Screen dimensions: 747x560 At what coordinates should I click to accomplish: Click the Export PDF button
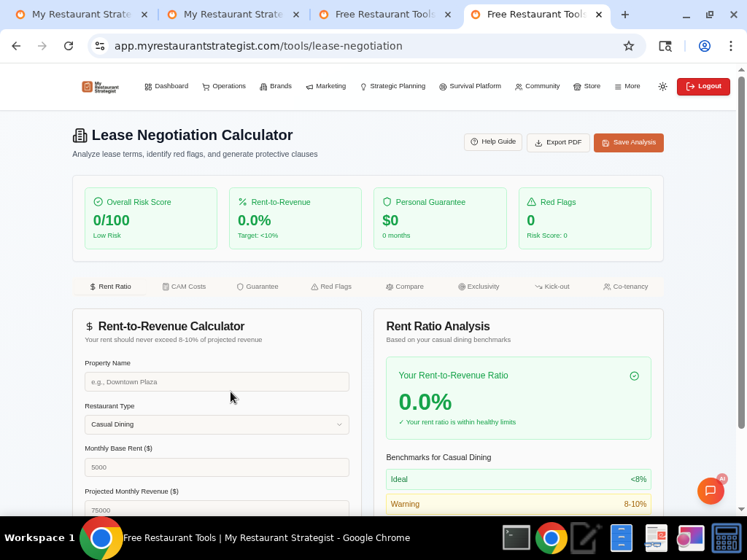coord(558,142)
